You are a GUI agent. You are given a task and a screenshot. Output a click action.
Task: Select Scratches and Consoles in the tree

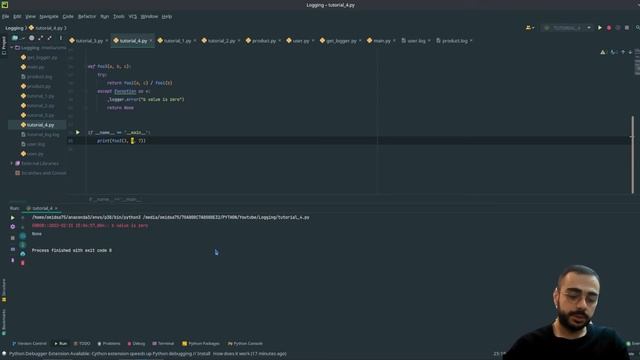click(40, 173)
